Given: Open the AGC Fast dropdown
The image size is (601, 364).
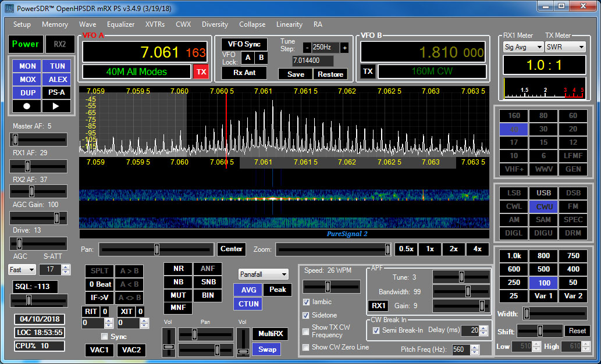Looking at the screenshot, I should click(22, 270).
